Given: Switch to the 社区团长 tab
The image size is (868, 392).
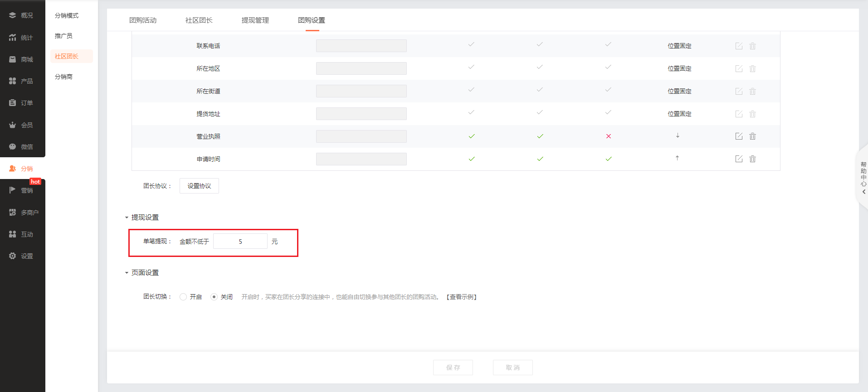Looking at the screenshot, I should coord(199,20).
